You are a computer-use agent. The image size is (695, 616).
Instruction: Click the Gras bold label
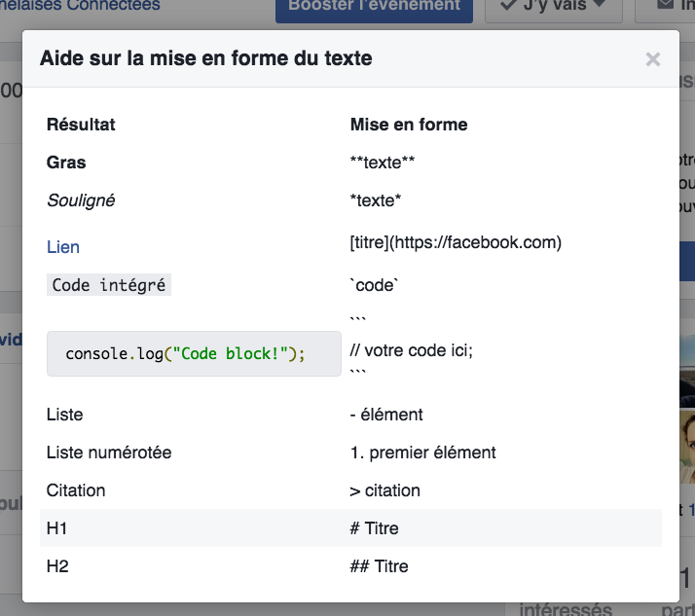click(66, 163)
